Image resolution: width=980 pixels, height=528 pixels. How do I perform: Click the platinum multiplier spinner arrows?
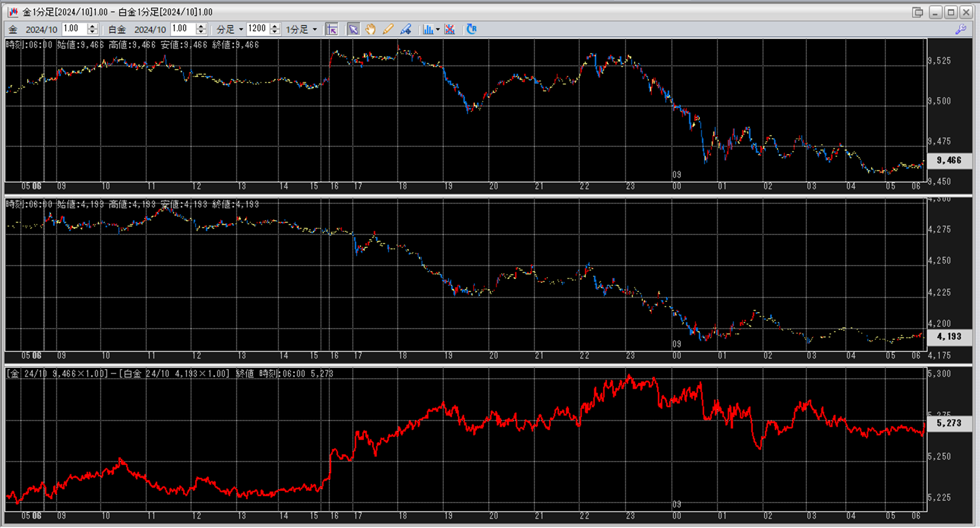[201, 29]
